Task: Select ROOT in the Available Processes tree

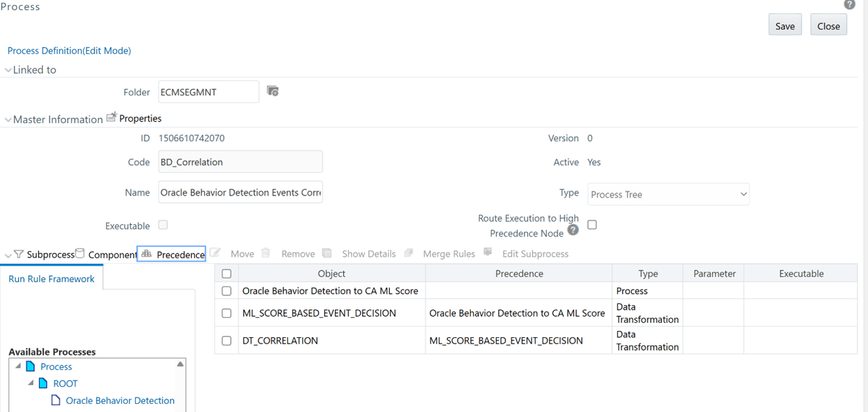Action: click(65, 384)
